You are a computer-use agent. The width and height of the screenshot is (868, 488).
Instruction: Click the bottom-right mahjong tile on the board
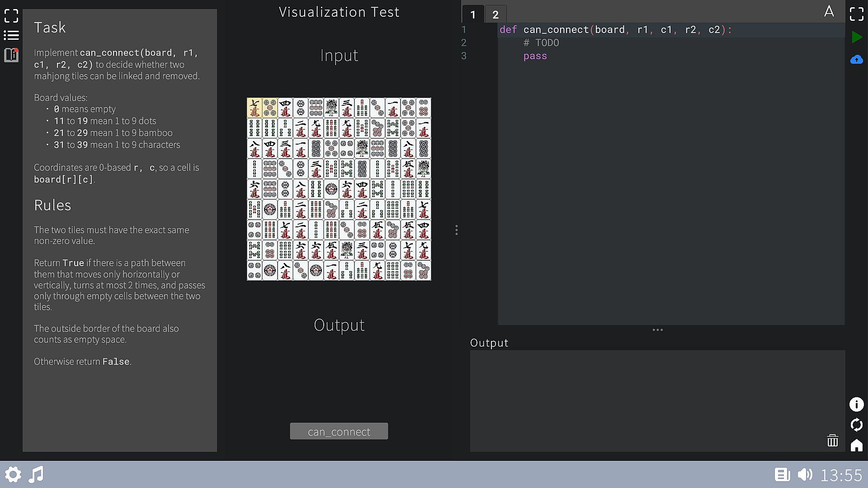pyautogui.click(x=424, y=270)
